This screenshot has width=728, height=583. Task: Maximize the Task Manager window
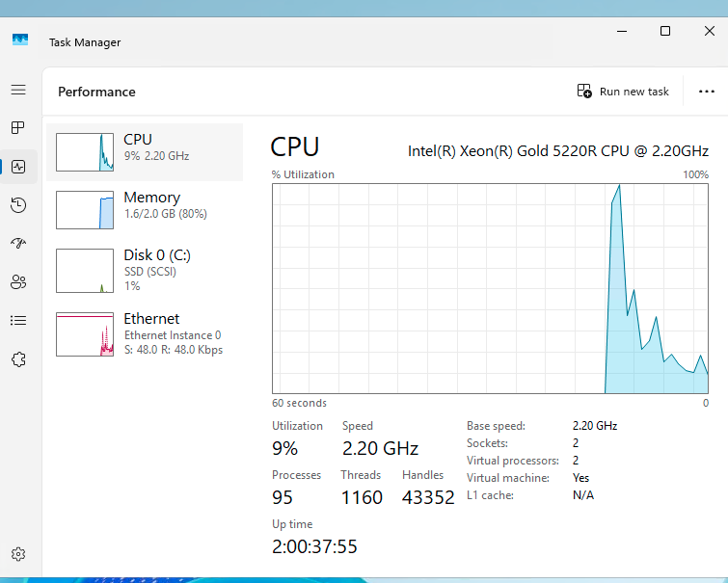[665, 31]
